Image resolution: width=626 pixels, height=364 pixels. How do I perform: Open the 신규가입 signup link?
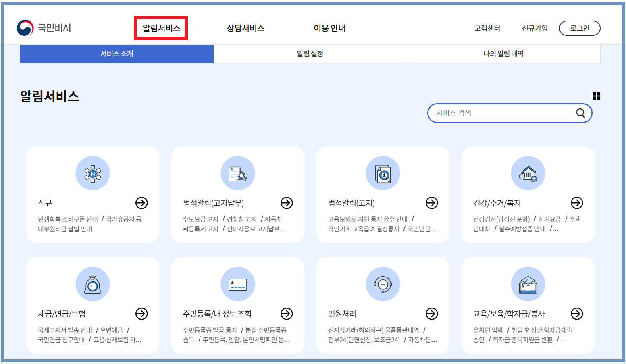click(x=534, y=28)
